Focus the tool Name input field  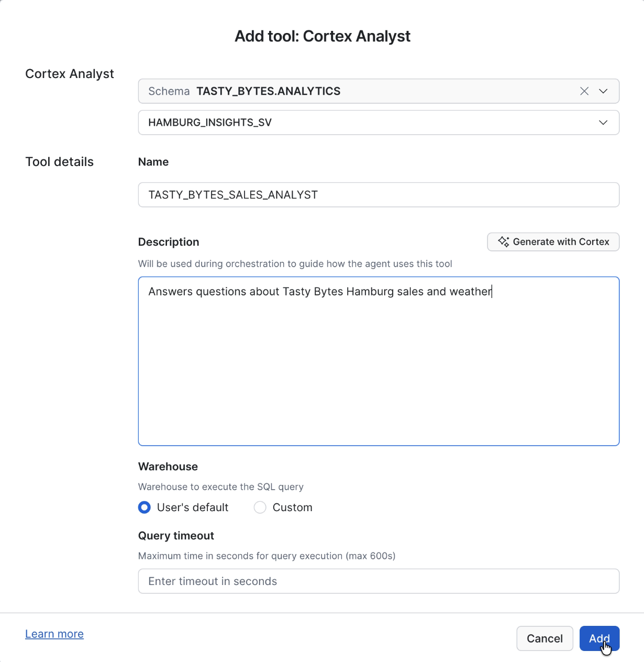[x=379, y=195]
